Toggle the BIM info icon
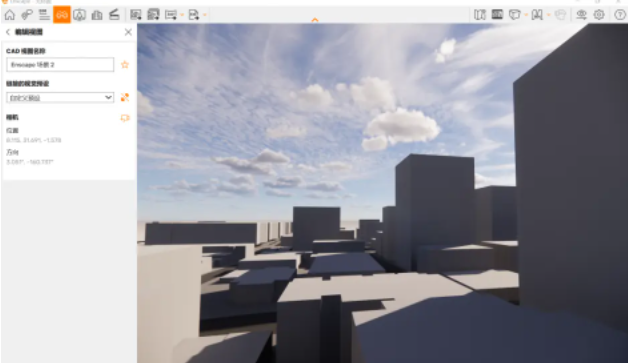The width and height of the screenshot is (628, 363). [x=497, y=15]
